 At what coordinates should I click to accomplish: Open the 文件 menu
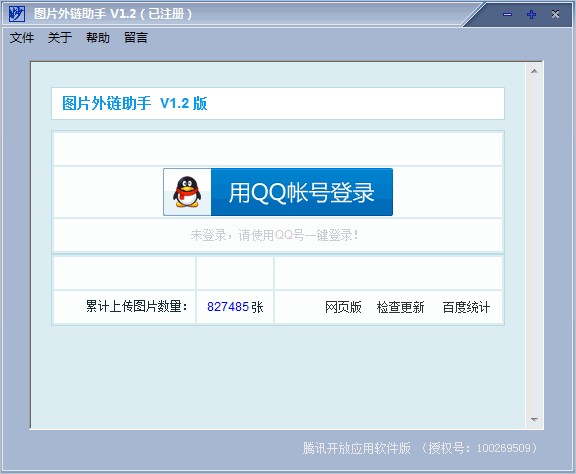coord(22,37)
